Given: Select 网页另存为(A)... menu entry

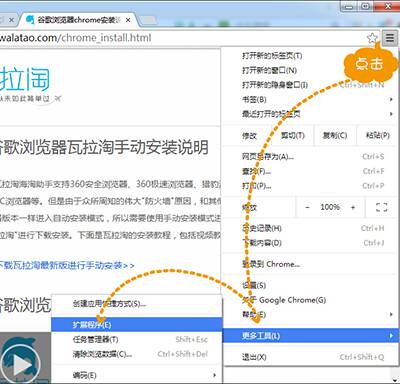Looking at the screenshot, I should point(310,156).
